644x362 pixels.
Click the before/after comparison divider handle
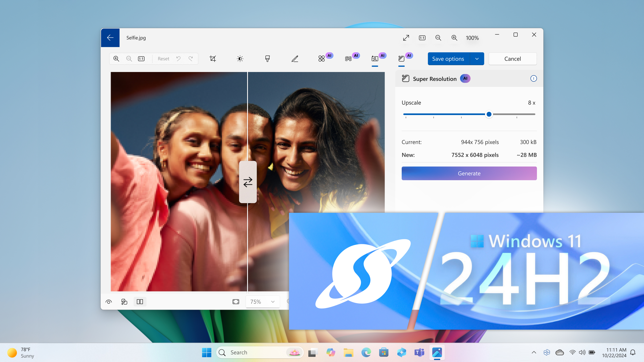248,182
